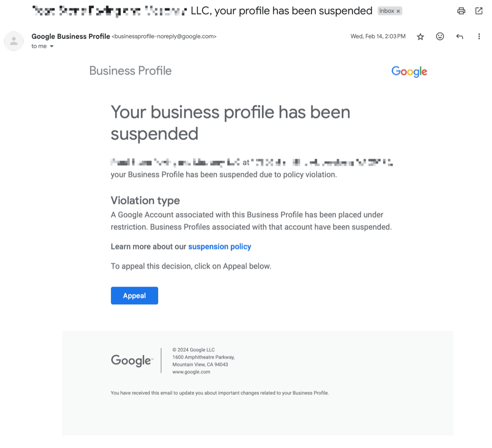492x448 pixels.
Task: Click the gray Google logo in the footer
Action: 131,360
